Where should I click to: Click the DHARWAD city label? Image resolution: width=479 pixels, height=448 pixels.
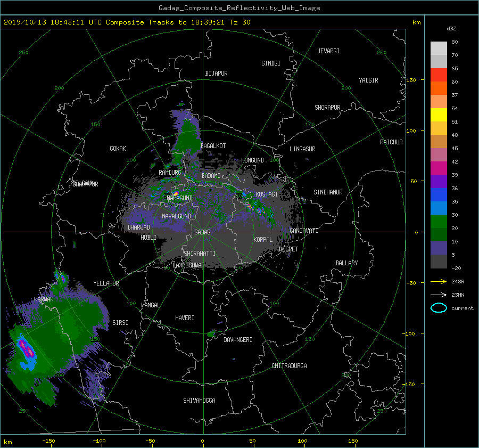[139, 227]
